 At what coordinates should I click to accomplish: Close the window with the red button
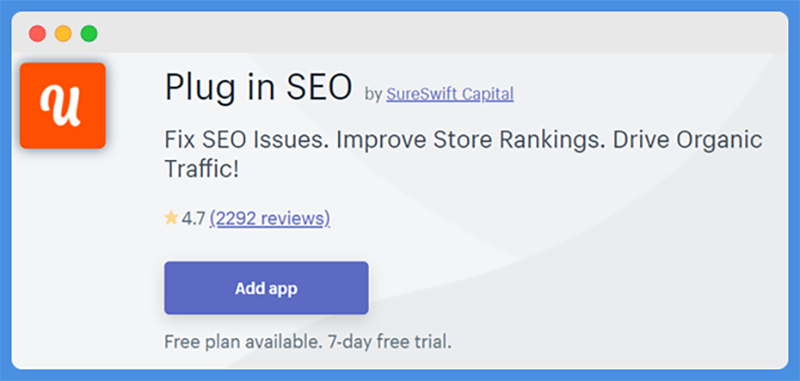coord(38,34)
